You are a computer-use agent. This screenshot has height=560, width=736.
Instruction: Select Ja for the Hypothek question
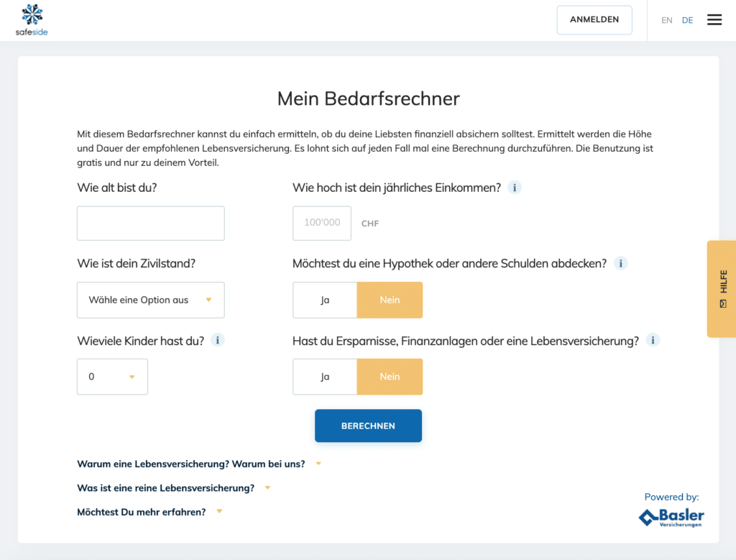click(324, 300)
